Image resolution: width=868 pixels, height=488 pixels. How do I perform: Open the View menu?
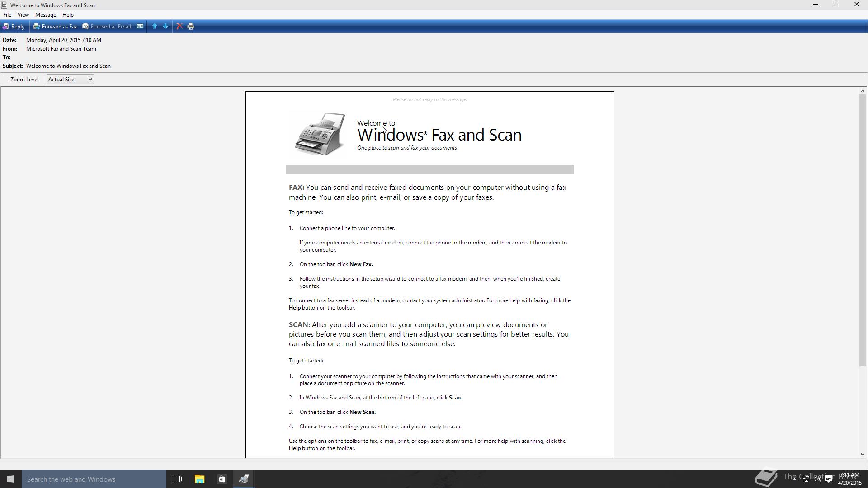[x=23, y=15]
